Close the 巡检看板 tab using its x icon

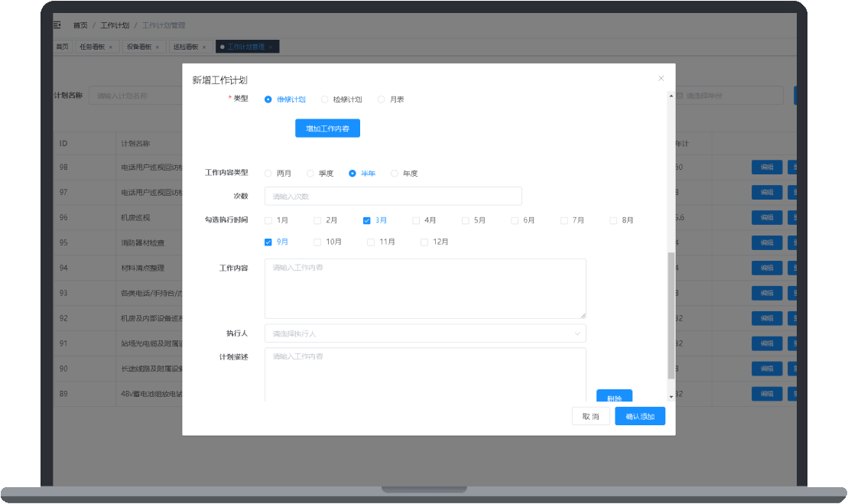[204, 47]
